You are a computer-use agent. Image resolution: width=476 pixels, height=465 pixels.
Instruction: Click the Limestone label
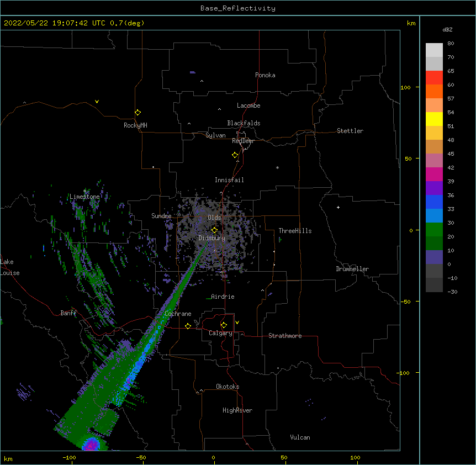[x=84, y=197]
